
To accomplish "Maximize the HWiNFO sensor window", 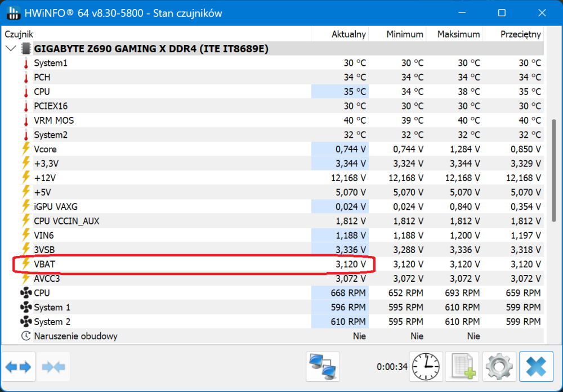I will [502, 13].
